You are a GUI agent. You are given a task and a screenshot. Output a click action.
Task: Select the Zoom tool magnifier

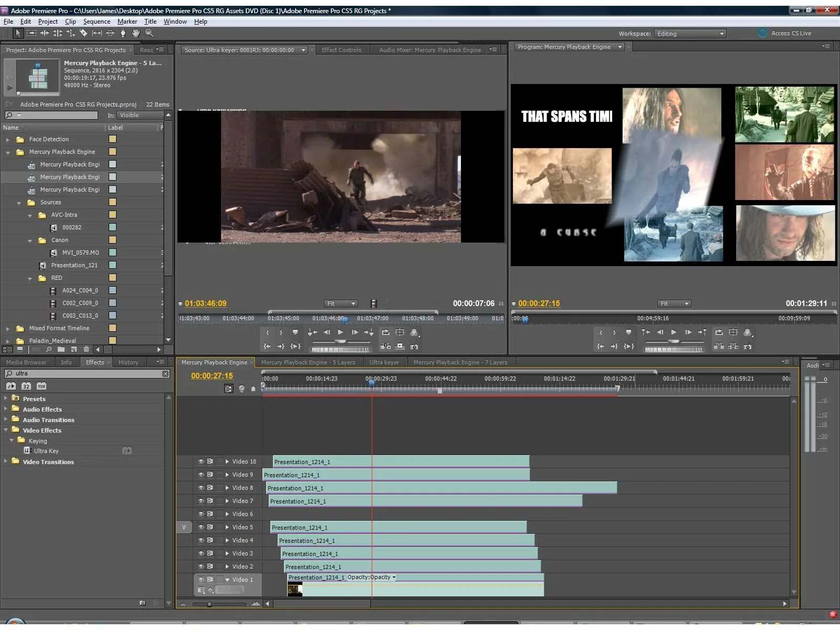(x=150, y=33)
